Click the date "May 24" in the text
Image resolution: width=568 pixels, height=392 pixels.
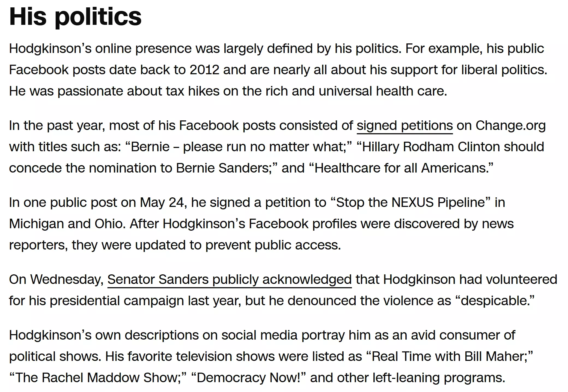point(162,203)
